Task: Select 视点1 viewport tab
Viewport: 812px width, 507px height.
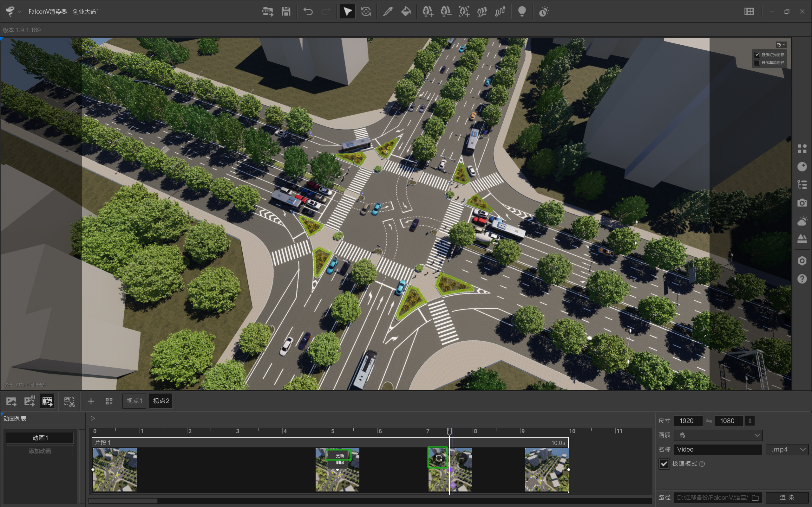Action: pyautogui.click(x=135, y=401)
